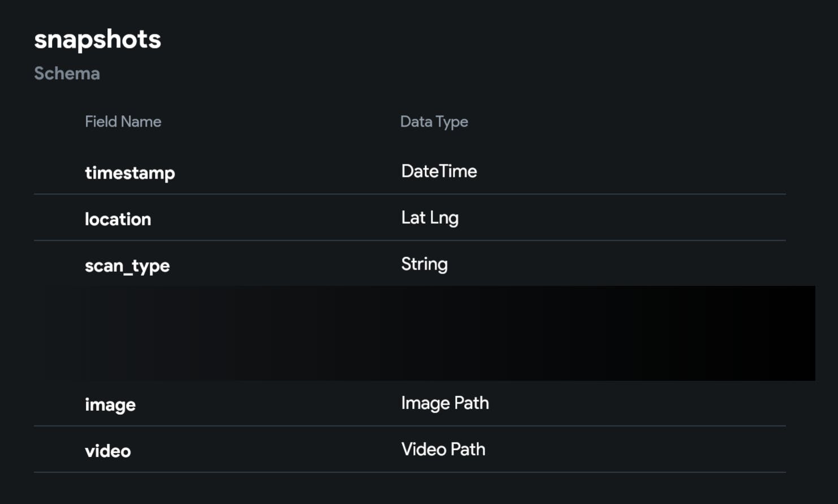Click the String data type

[x=424, y=264]
